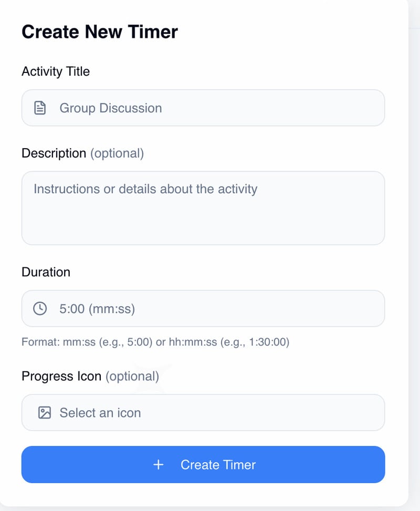Click the 1:30:00 example in format hint

(x=268, y=342)
